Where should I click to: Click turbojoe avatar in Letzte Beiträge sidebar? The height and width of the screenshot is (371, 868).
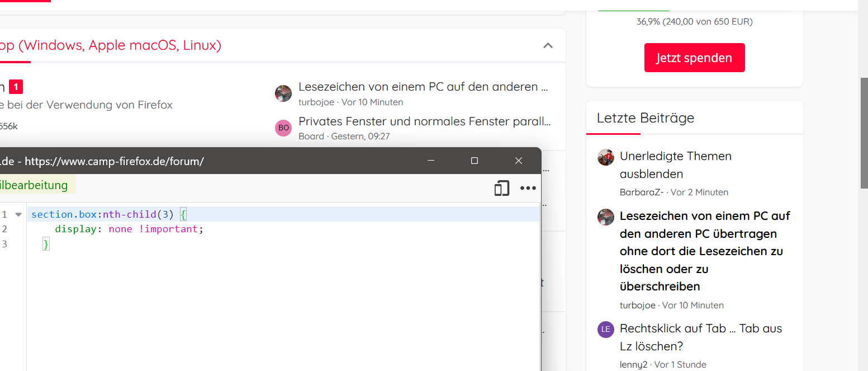[x=606, y=217]
